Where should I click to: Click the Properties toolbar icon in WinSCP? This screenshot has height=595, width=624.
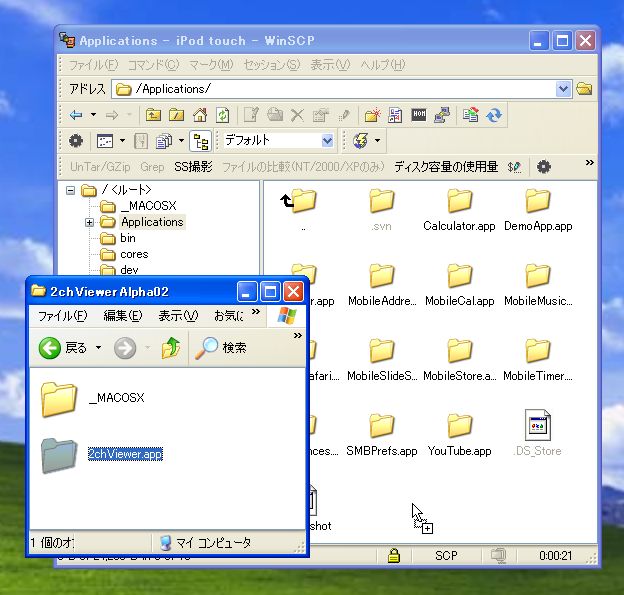pos(321,115)
